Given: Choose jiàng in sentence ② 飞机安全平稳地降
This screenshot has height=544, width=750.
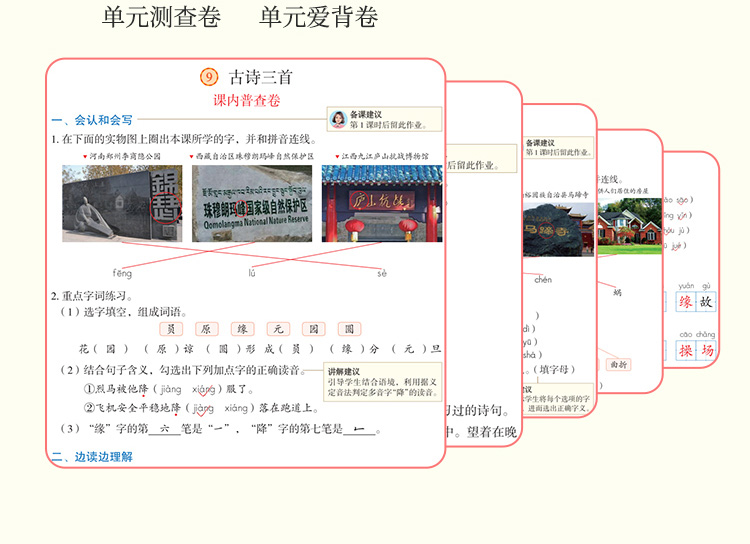Looking at the screenshot, I should 203,408.
